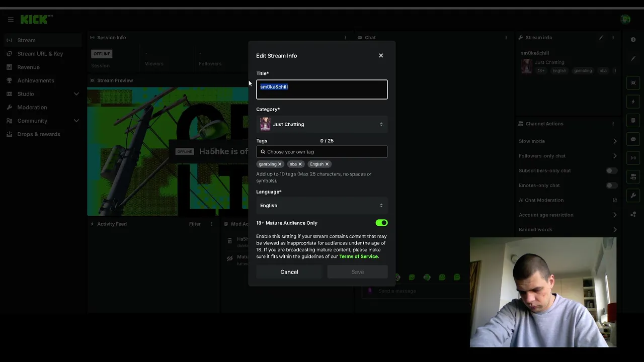Viewport: 644px width, 362px height.
Task: Click the Viewers stat label
Action: 154,64
